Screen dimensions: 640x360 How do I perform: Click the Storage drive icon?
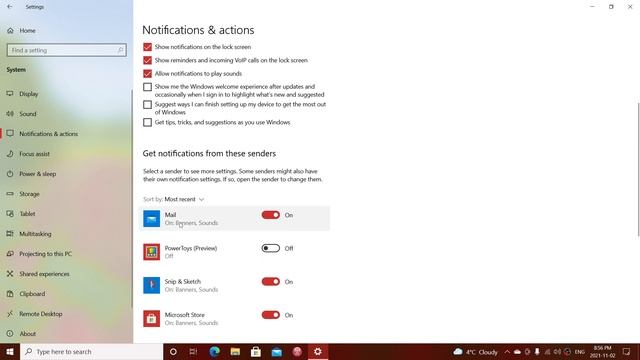click(10, 194)
